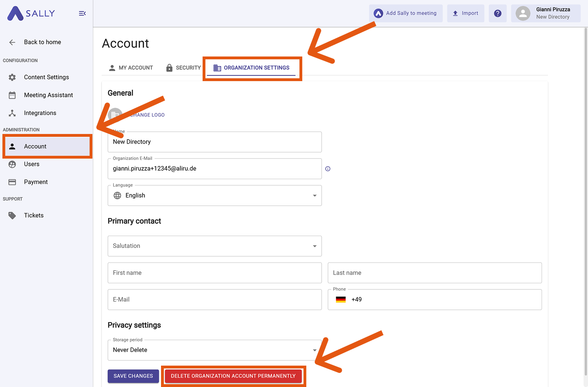
Task: Click the primary contact E-Mail field
Action: (x=215, y=299)
